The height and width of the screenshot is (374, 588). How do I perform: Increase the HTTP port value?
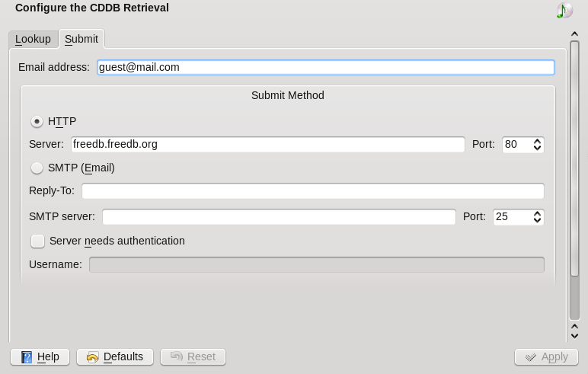[537, 141]
